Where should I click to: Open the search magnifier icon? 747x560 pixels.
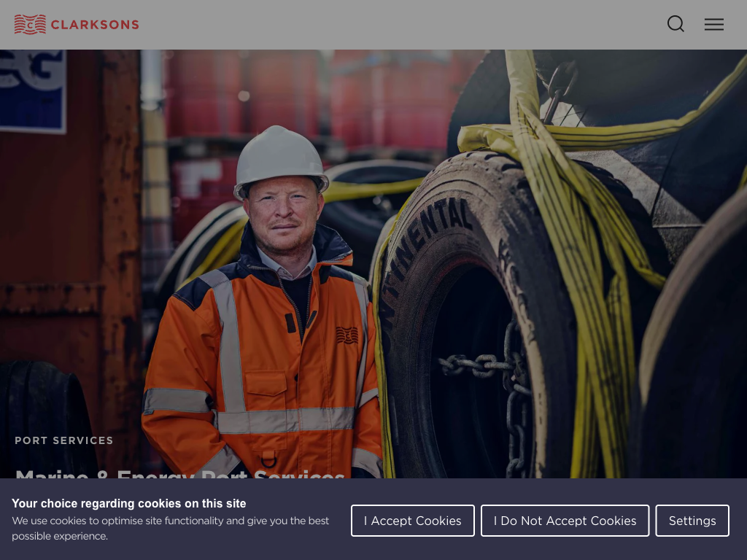(x=676, y=24)
